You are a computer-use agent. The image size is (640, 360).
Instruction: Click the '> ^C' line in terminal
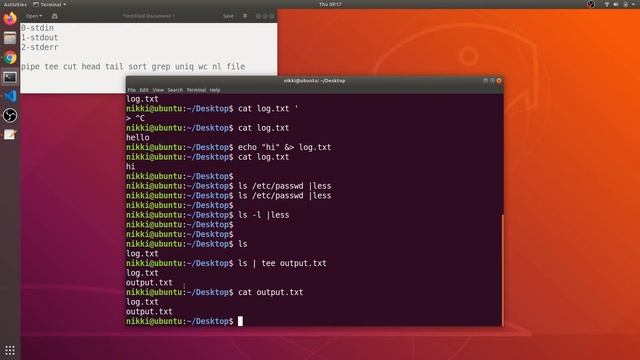pos(135,118)
